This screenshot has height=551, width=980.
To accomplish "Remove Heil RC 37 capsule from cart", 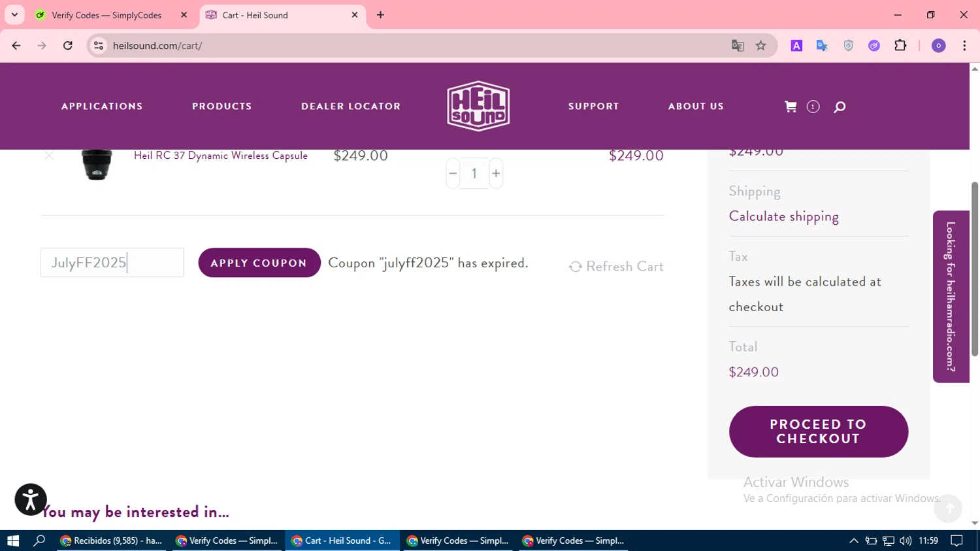I will (x=49, y=156).
